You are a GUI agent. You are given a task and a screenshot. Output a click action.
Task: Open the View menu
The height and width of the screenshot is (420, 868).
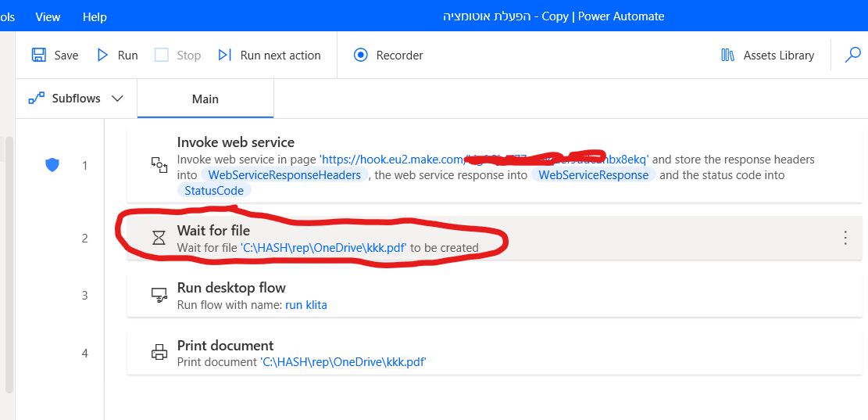pyautogui.click(x=48, y=16)
